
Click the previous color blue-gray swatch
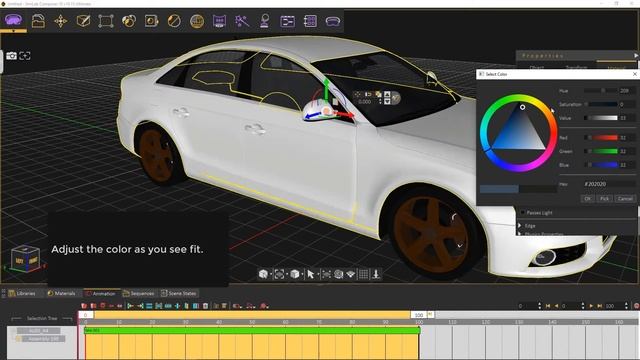(x=499, y=189)
